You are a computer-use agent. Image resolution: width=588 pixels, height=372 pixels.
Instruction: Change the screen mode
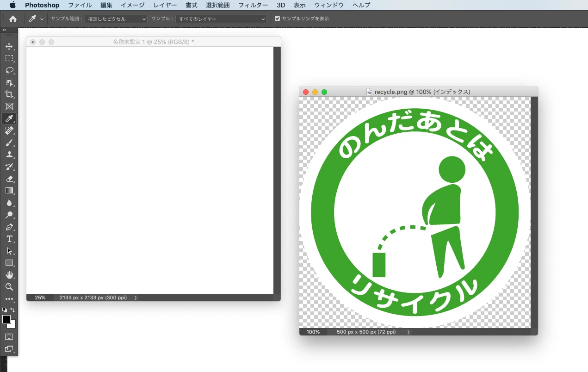click(9, 349)
